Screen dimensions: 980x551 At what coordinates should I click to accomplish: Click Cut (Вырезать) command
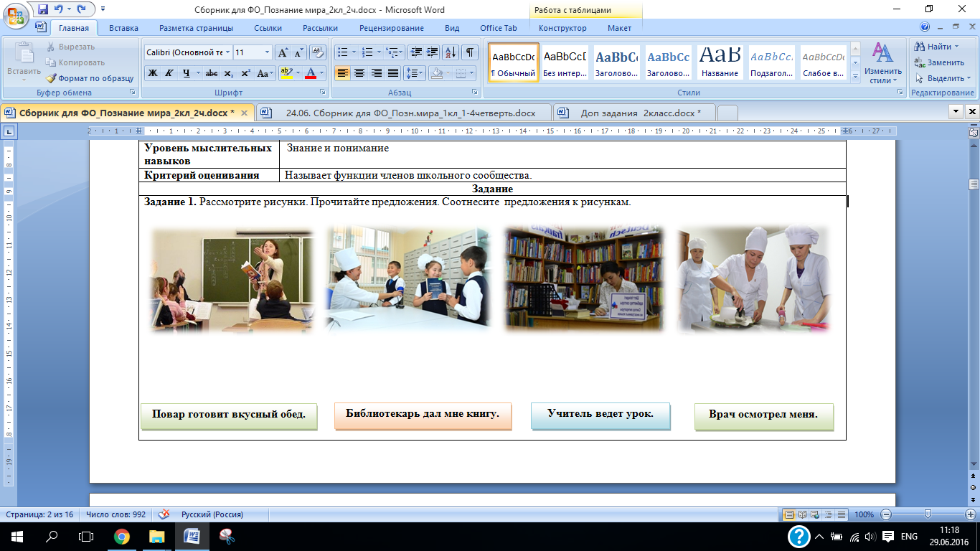click(70, 47)
